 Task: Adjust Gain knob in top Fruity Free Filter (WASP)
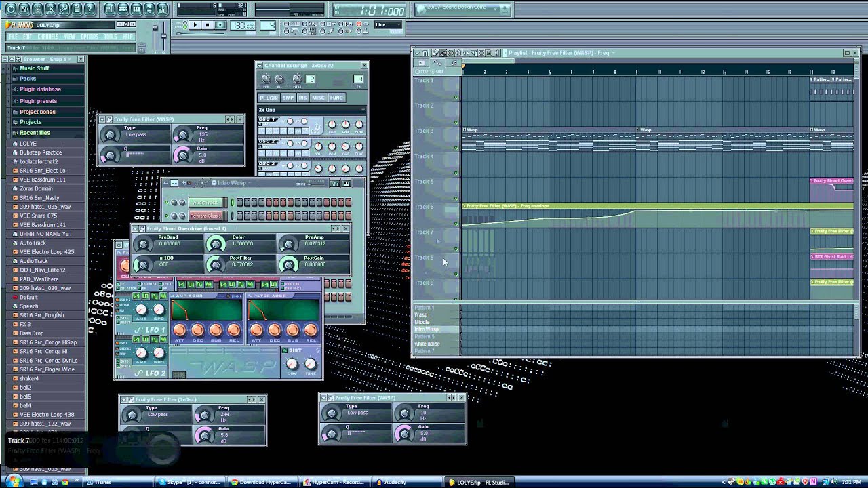(x=182, y=156)
